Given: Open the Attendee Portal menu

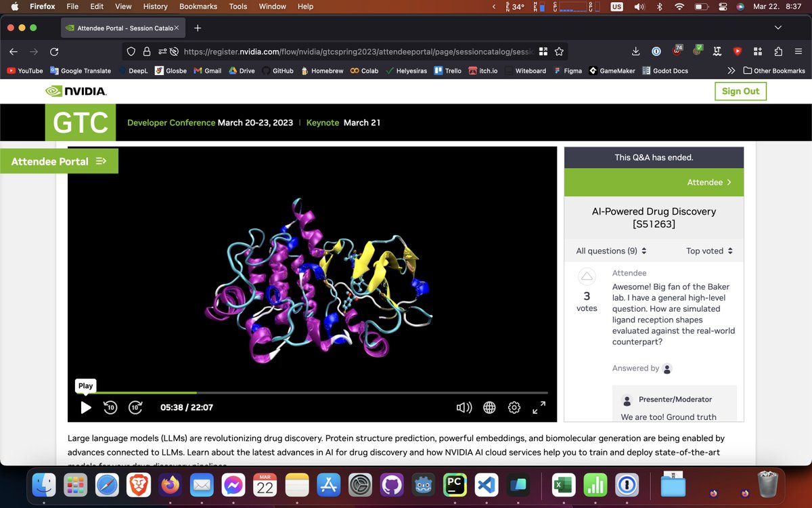Looking at the screenshot, I should pyautogui.click(x=59, y=161).
